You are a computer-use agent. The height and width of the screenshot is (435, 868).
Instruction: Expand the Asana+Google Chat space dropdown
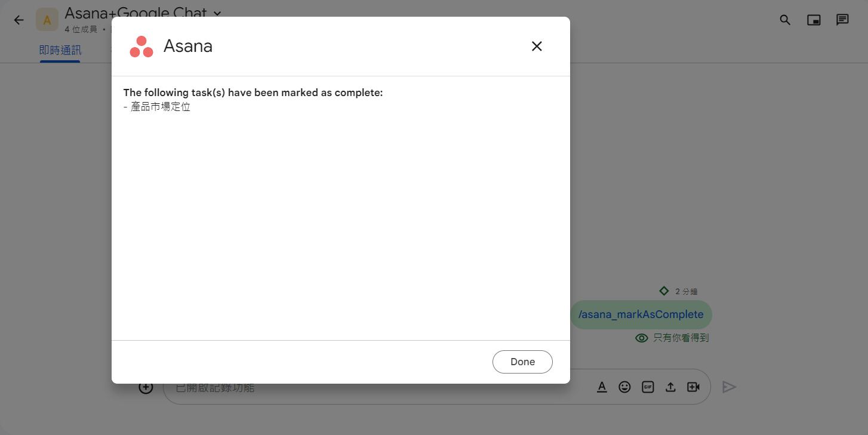[217, 13]
